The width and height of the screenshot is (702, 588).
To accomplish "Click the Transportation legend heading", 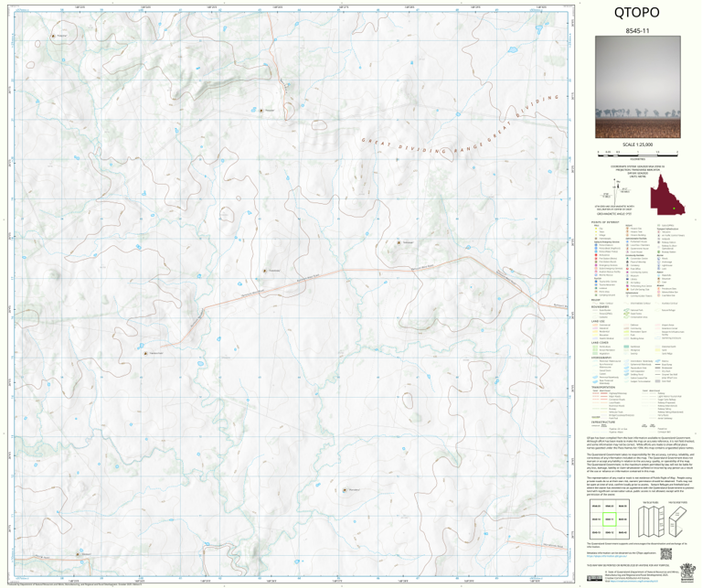I will coord(603,387).
